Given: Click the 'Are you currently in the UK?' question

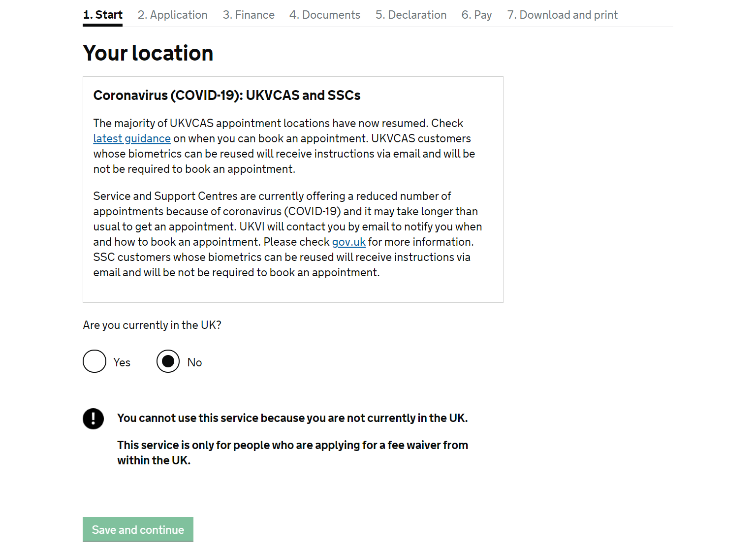Looking at the screenshot, I should (152, 325).
